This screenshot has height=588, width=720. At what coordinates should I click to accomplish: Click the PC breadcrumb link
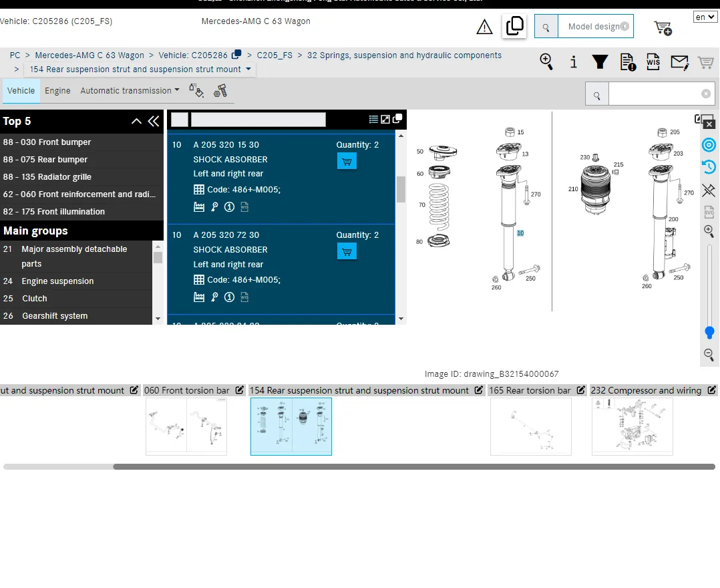point(15,55)
